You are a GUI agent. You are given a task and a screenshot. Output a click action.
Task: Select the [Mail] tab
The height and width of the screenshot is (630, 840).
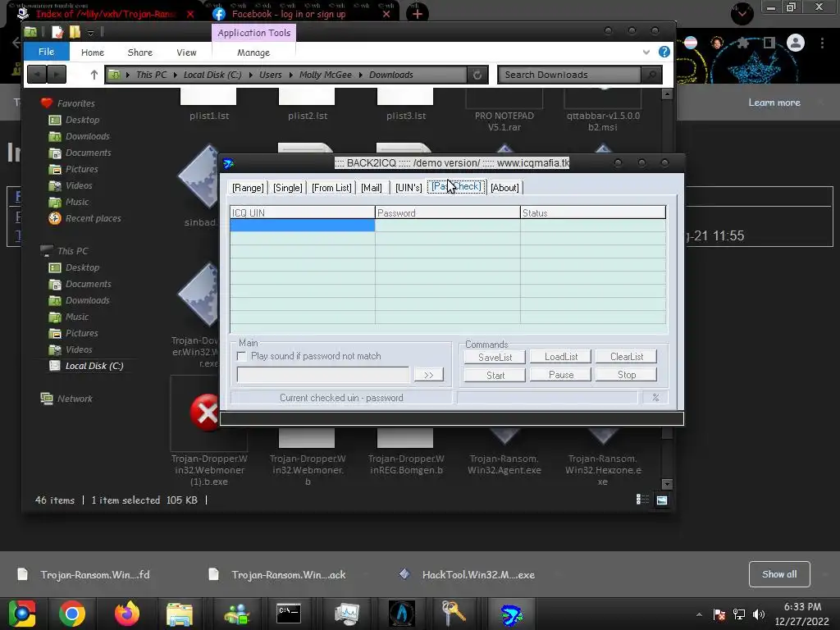[x=372, y=188]
